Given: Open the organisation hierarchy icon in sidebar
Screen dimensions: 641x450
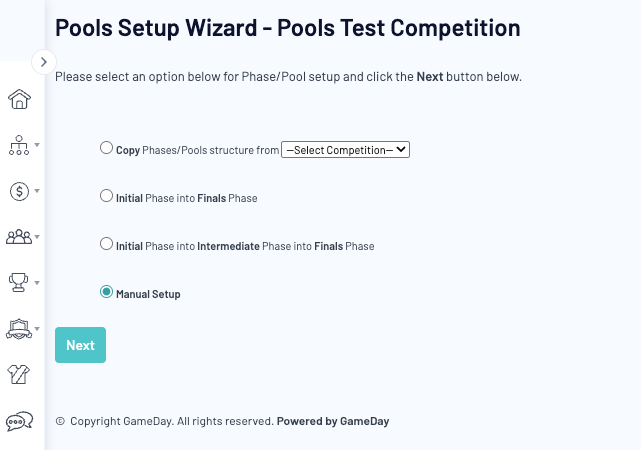Looking at the screenshot, I should [x=18, y=145].
